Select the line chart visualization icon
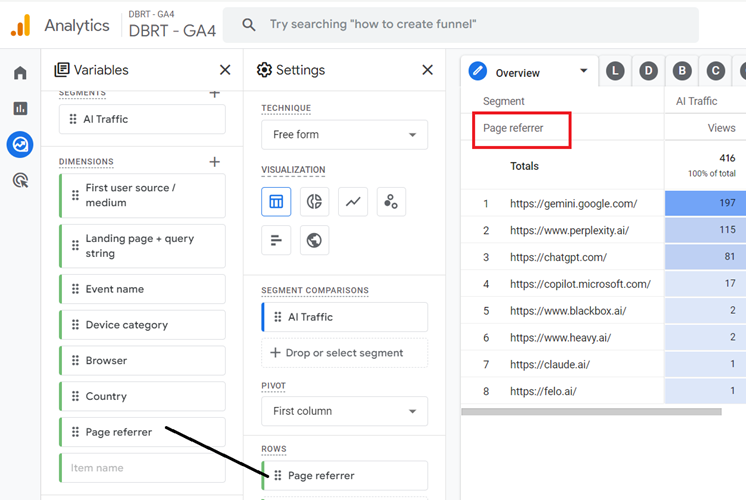The image size is (746, 500). [x=353, y=202]
